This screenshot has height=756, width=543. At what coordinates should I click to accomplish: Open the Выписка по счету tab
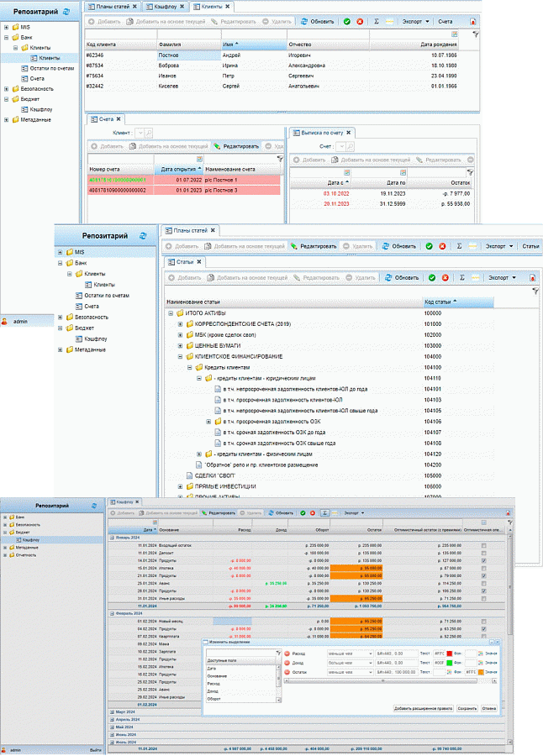(x=321, y=133)
